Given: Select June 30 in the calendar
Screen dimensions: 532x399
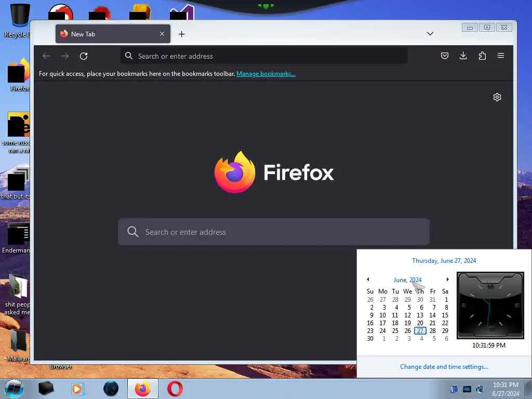Looking at the screenshot, I should click(370, 338).
